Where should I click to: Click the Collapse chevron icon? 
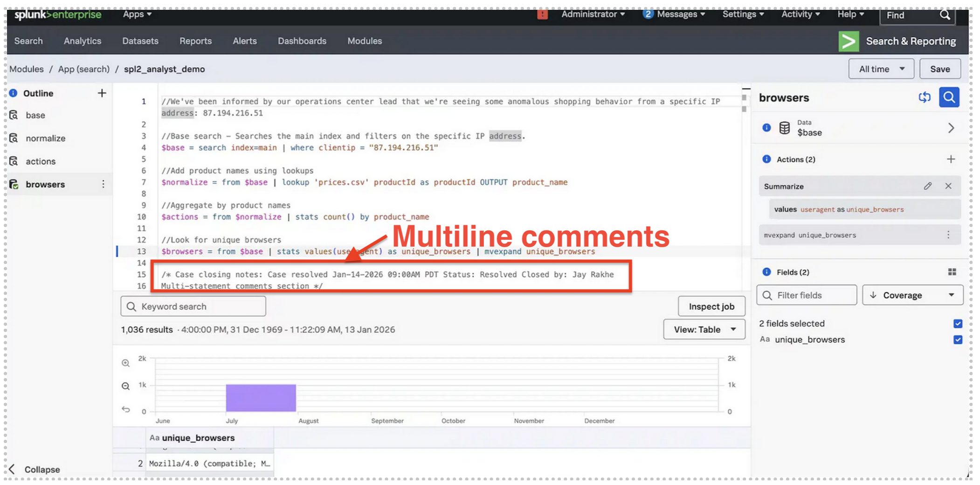(x=12, y=469)
